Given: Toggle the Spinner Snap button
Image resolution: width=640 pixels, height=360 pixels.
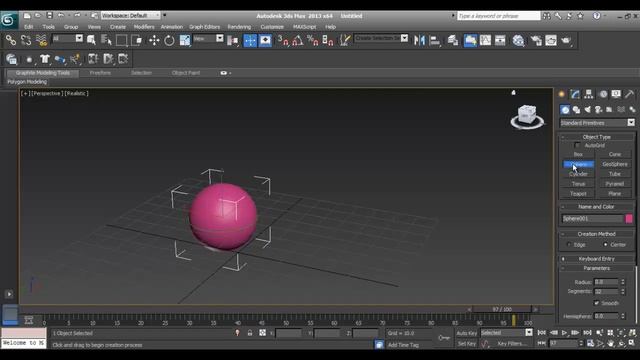Looking at the screenshot, I should pos(328,40).
